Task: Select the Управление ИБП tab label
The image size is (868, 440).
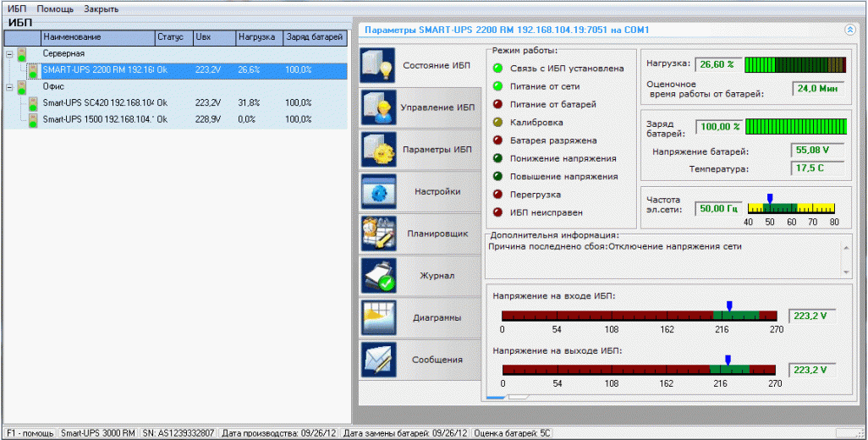Action: pos(437,107)
